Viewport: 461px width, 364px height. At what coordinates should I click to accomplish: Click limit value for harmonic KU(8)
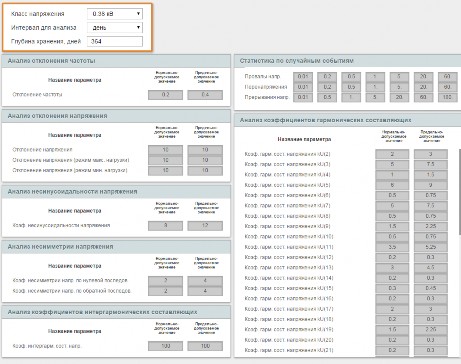coord(431,216)
